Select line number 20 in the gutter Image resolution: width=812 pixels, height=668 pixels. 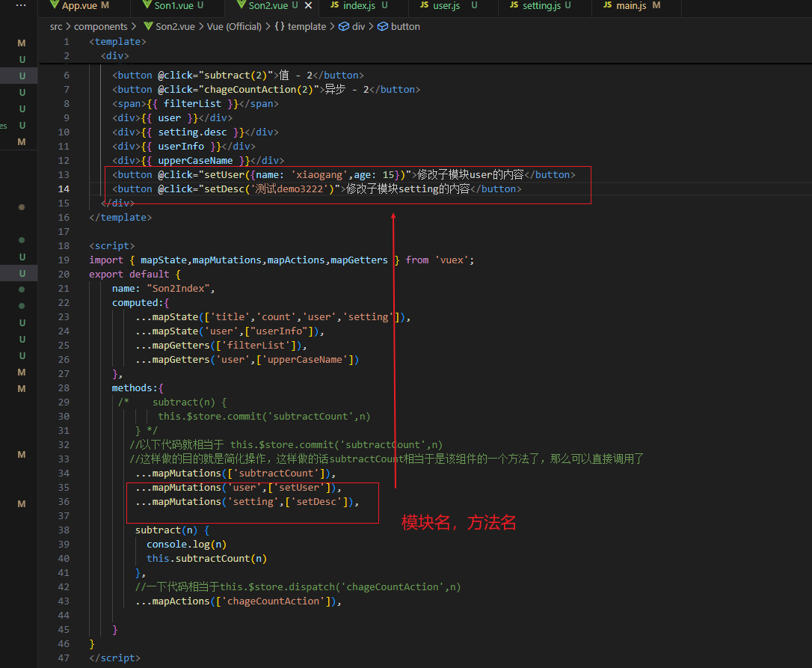click(64, 274)
